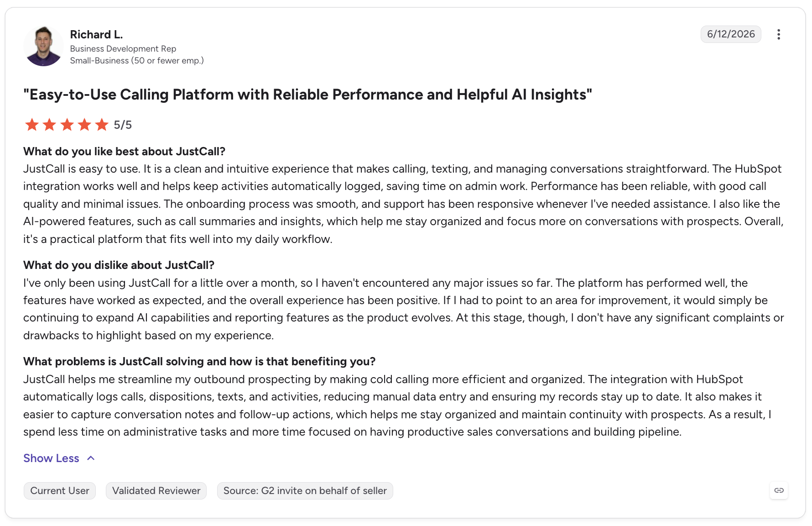
Task: Click the 6/12/2026 date badge
Action: (x=731, y=34)
